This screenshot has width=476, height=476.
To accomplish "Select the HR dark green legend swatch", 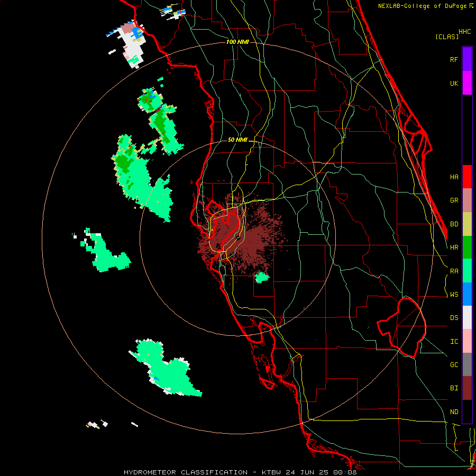I will [467, 248].
